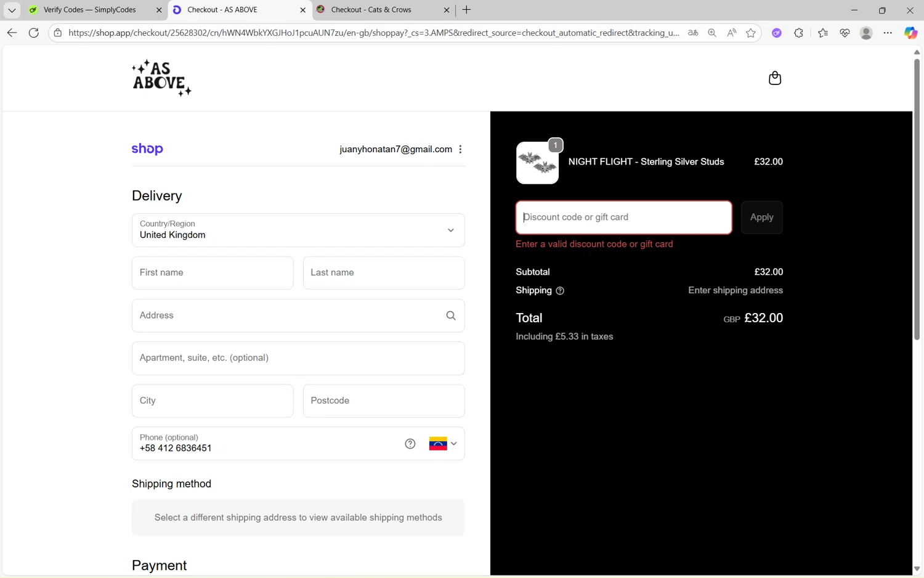Focus the City field
The image size is (924, 578).
point(213,401)
